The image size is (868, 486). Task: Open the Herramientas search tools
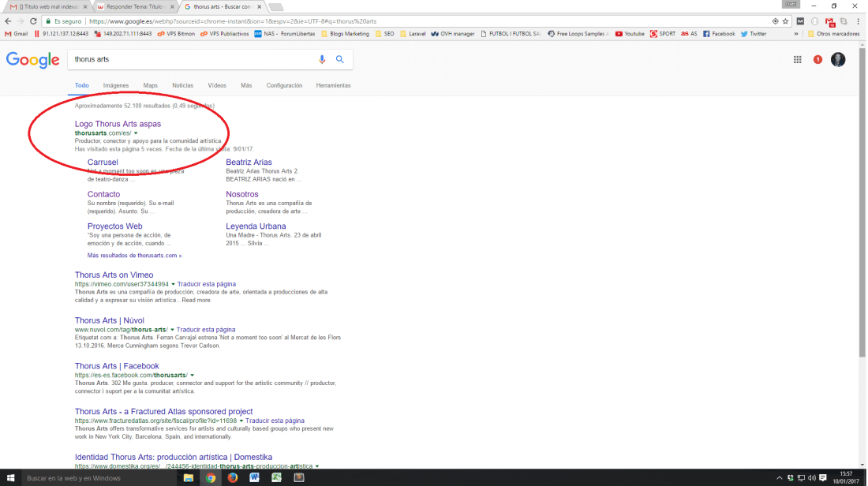(x=333, y=85)
